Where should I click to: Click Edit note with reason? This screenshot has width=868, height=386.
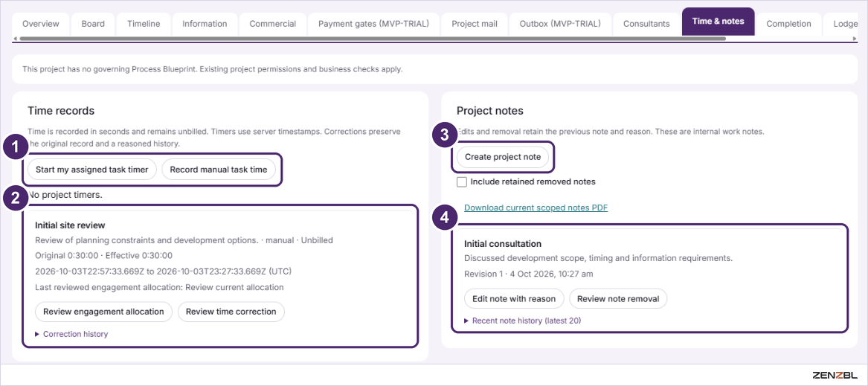pyautogui.click(x=514, y=298)
